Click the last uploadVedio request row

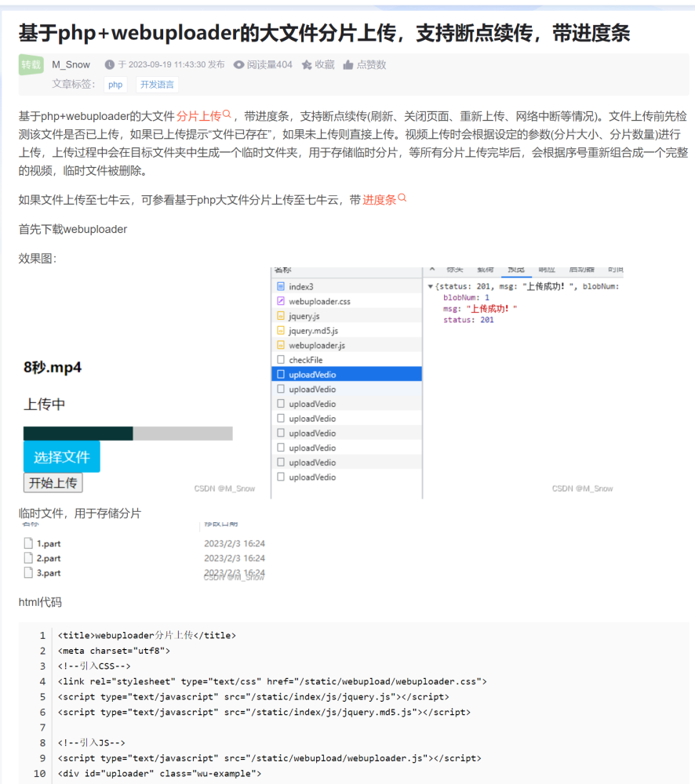[347, 477]
